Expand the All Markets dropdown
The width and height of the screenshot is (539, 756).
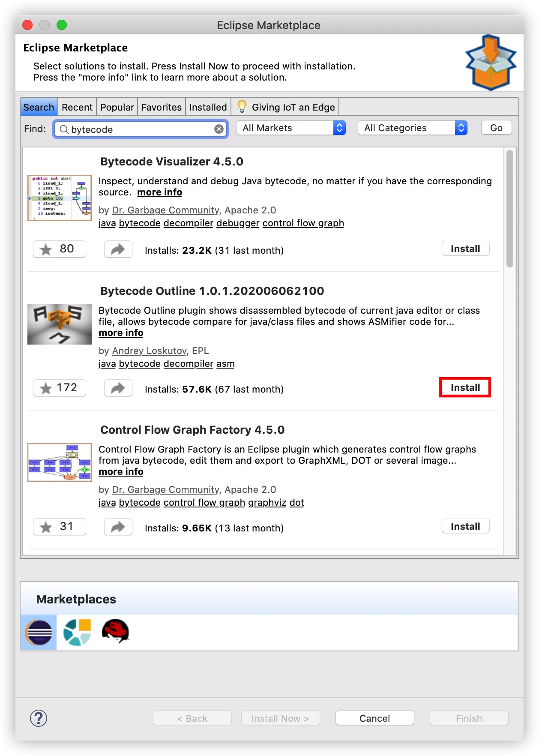[291, 128]
